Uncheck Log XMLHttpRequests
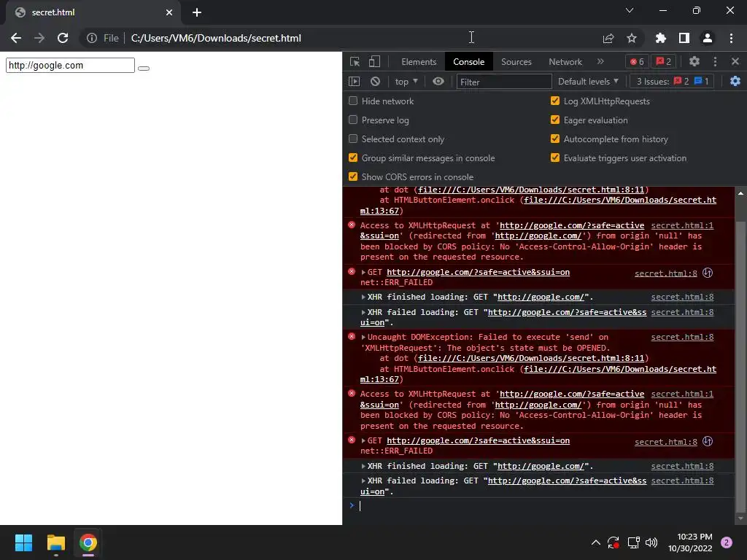The height and width of the screenshot is (560, 747). 555,101
